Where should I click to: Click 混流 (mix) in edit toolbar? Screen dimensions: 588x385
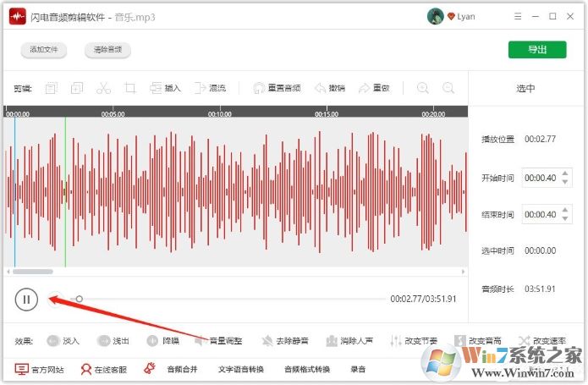coord(210,89)
